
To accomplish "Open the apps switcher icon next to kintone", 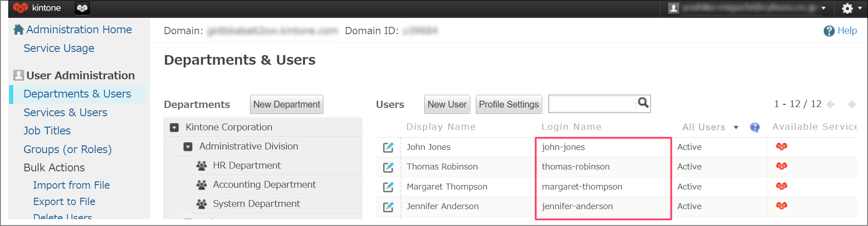I will tap(82, 8).
